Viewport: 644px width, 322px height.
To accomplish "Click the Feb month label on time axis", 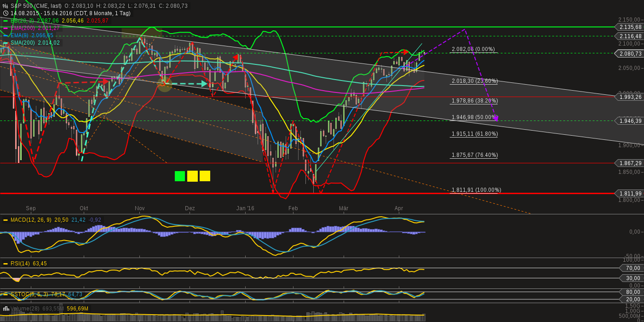I will click(293, 208).
